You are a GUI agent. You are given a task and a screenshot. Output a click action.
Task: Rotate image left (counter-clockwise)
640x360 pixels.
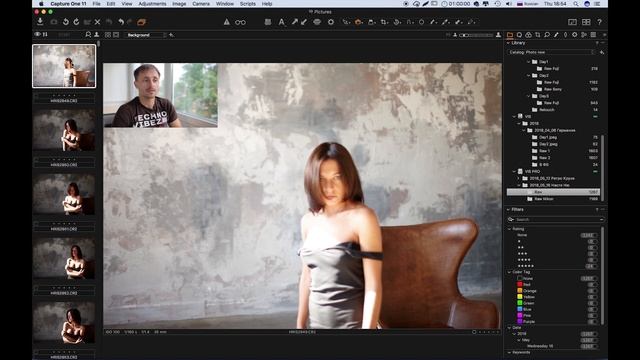pyautogui.click(x=66, y=22)
